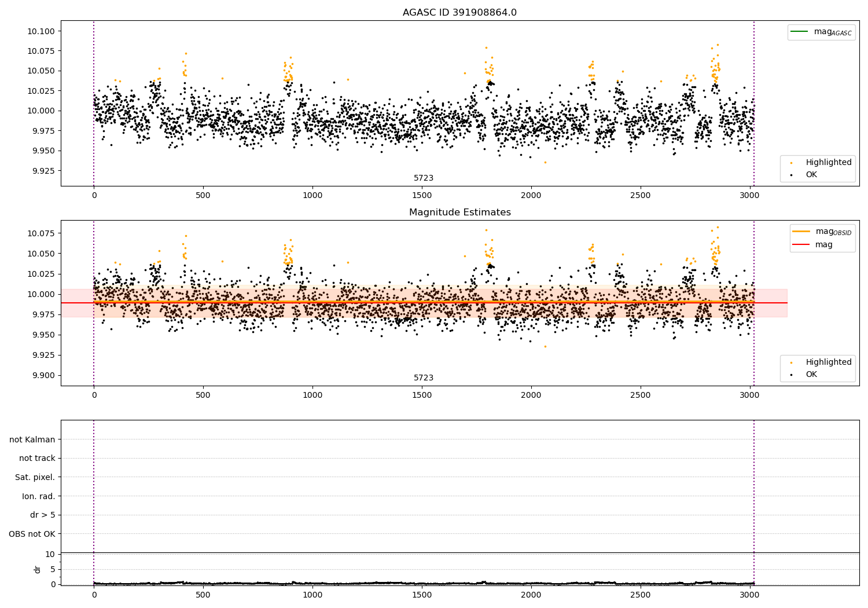Click y-axis tick 10.100 in top plot

(41, 31)
